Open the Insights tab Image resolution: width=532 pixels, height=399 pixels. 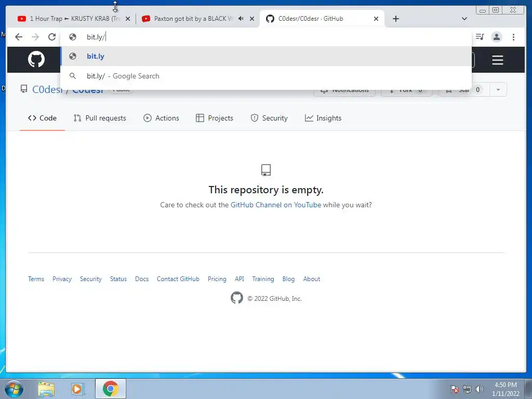coord(323,118)
